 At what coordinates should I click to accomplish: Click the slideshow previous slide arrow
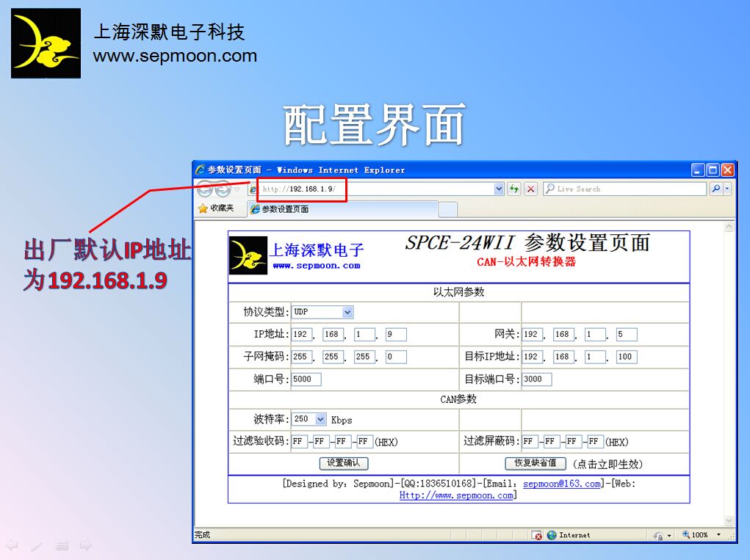pyautogui.click(x=12, y=545)
